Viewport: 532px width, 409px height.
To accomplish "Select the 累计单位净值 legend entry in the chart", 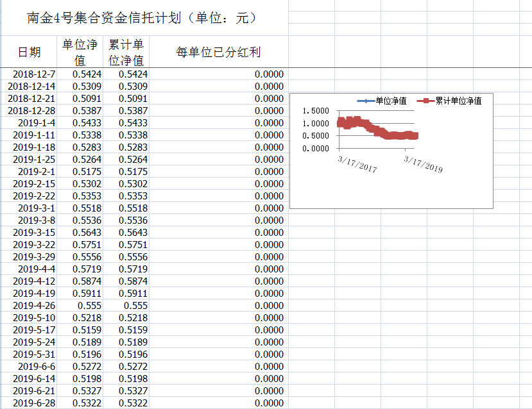I will click(449, 101).
